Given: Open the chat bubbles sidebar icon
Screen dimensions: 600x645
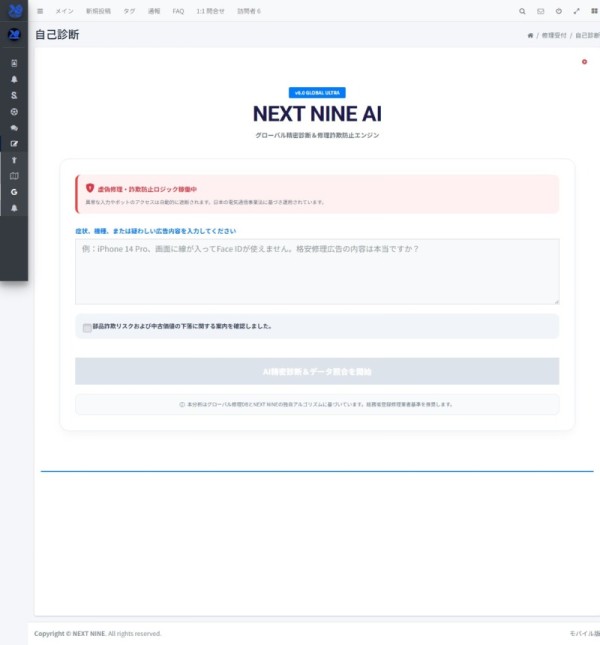Looking at the screenshot, I should [14, 128].
